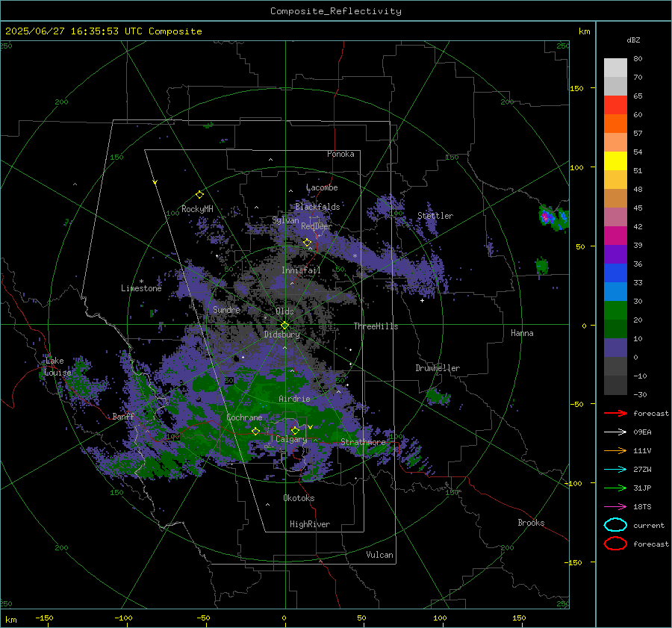Image resolution: width=672 pixels, height=628 pixels.
Task: Click the yellow diamond marker below Cochrane
Action: [x=255, y=431]
